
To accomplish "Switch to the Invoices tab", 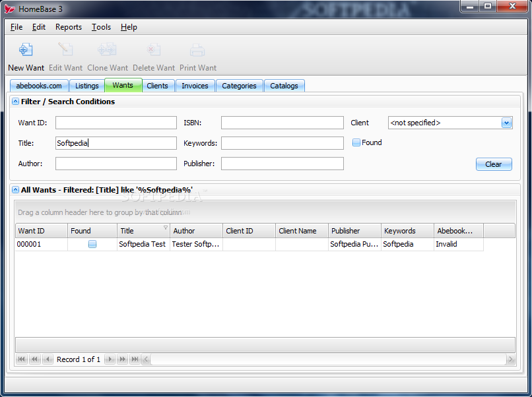I will [195, 86].
